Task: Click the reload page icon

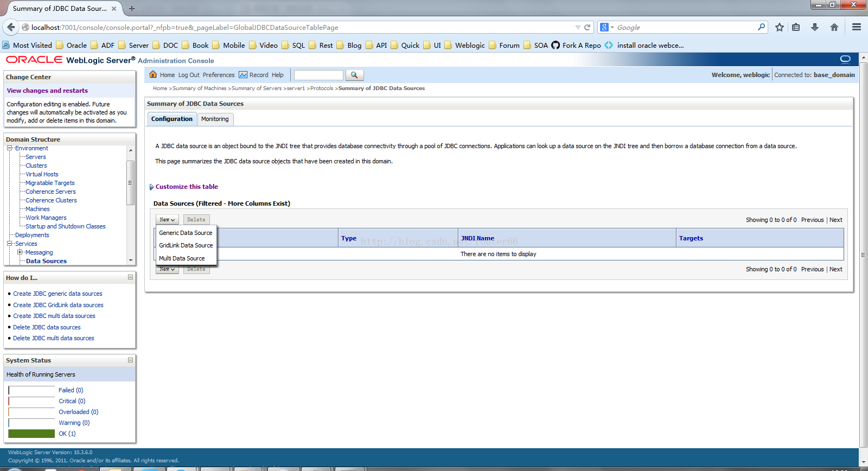Action: click(587, 27)
